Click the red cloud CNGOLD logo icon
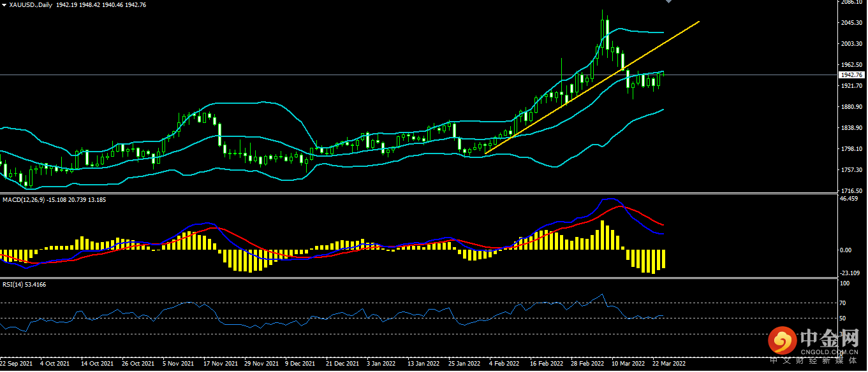This screenshot has height=372, width=868. (781, 341)
